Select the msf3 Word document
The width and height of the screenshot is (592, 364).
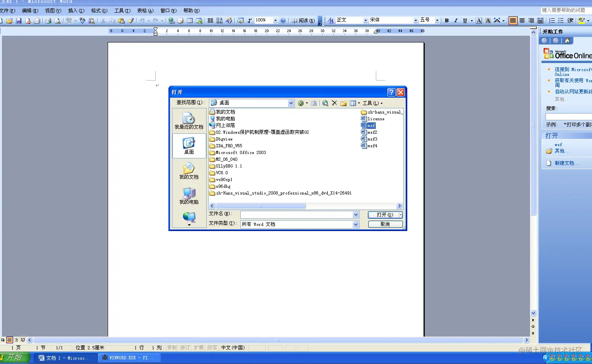pyautogui.click(x=369, y=139)
